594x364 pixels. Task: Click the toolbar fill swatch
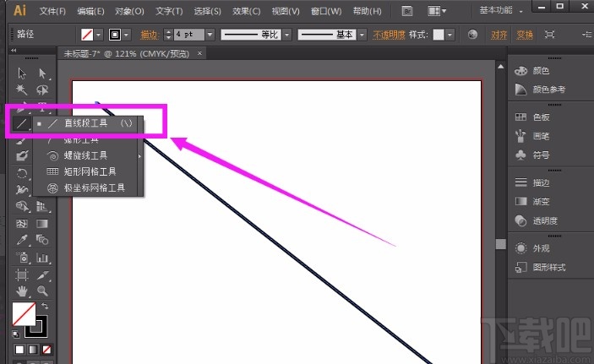tap(24, 313)
